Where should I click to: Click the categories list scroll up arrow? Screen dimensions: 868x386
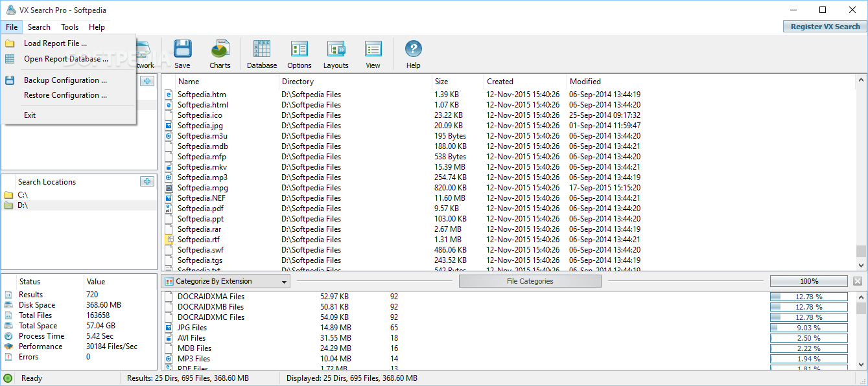(x=861, y=297)
